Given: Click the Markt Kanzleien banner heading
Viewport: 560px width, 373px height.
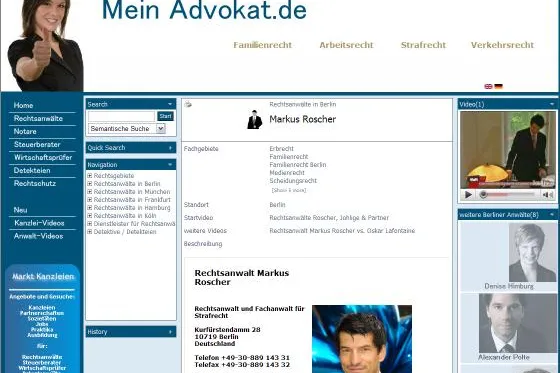Looking at the screenshot, I should point(43,277).
